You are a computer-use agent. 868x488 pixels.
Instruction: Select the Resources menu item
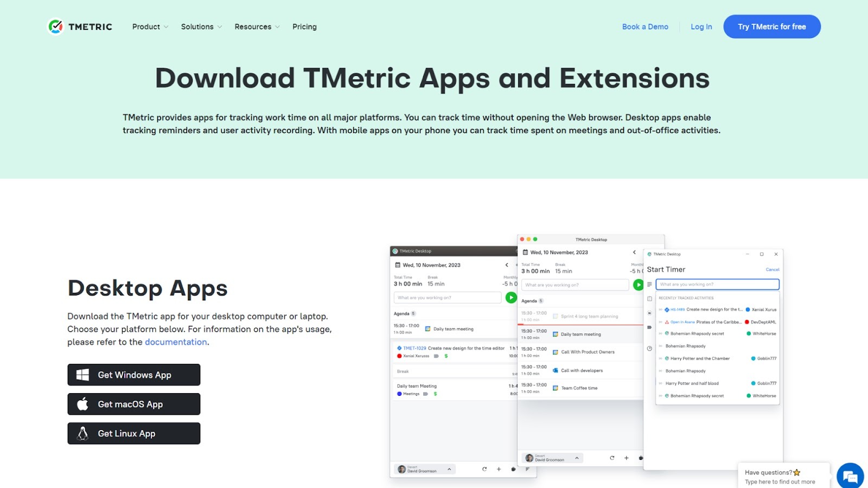coord(253,27)
